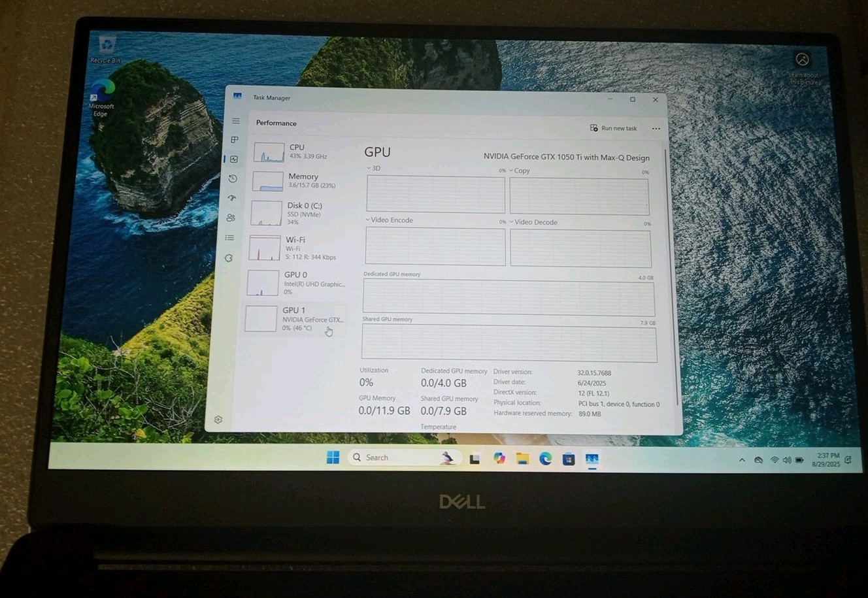The height and width of the screenshot is (598, 868).
Task: Click the Task Manager taskbar icon
Action: click(592, 459)
